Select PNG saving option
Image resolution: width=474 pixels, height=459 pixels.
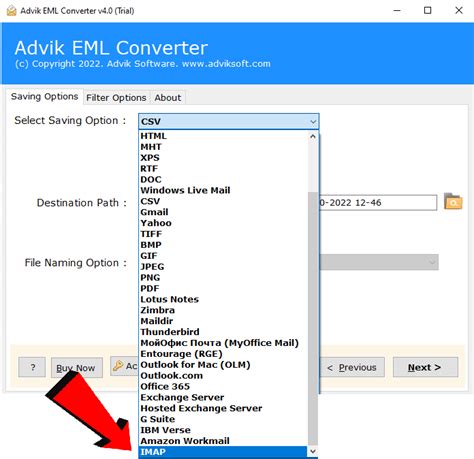tap(223, 277)
